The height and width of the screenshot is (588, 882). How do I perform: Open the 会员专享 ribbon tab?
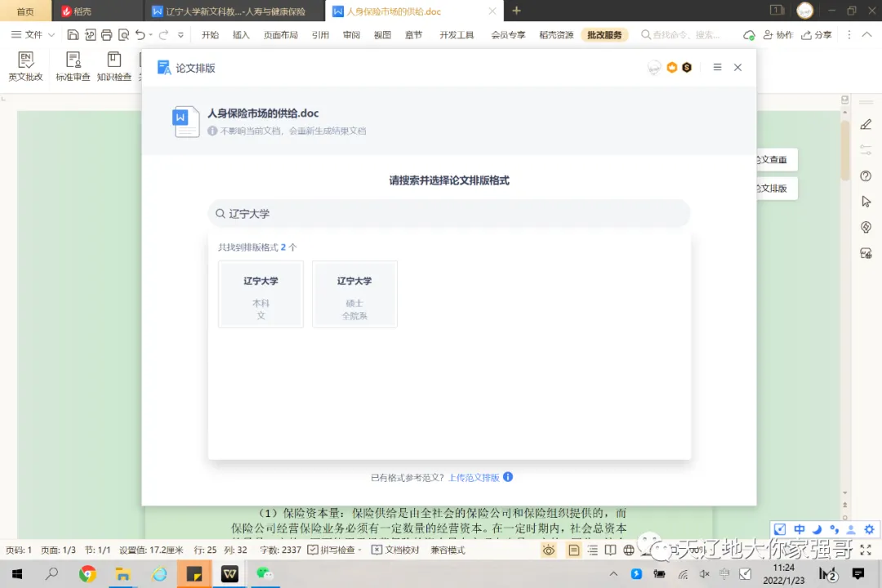[508, 35]
